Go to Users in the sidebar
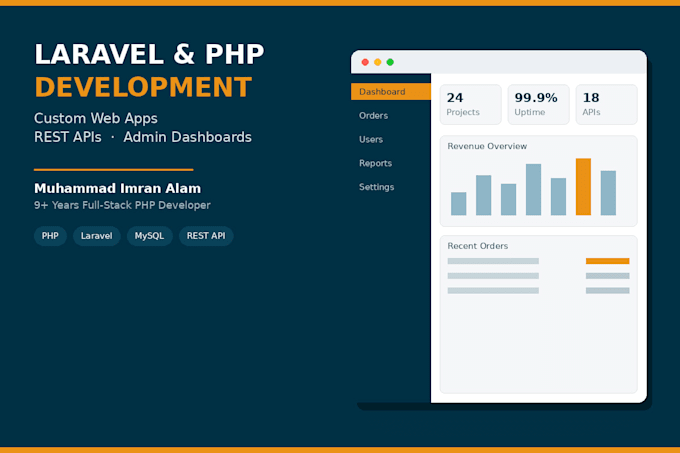This screenshot has height=453, width=680. point(371,140)
